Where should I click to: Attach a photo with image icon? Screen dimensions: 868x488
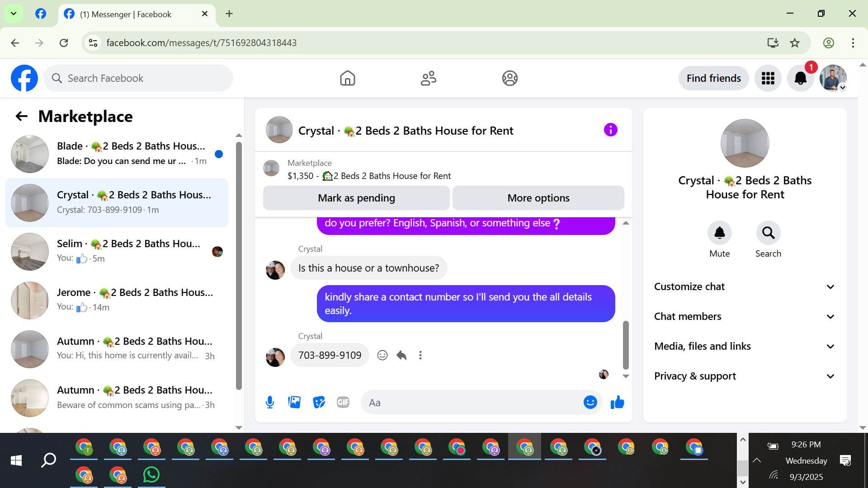click(294, 402)
